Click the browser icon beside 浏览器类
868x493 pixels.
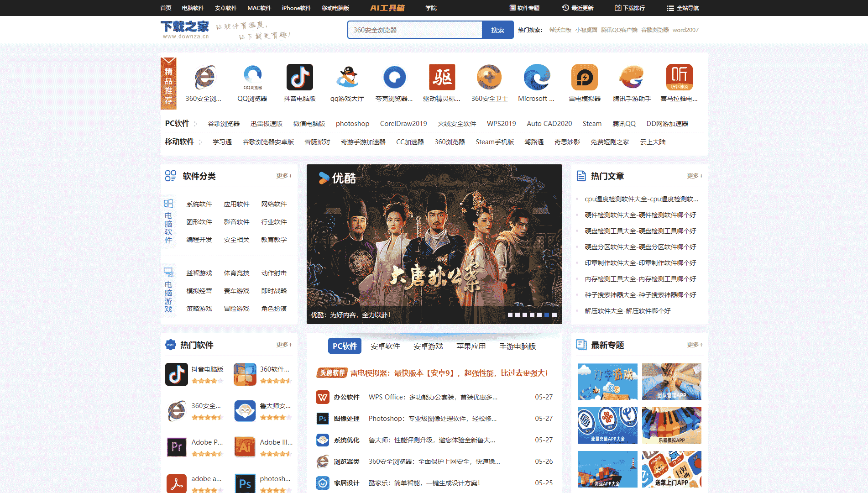323,462
